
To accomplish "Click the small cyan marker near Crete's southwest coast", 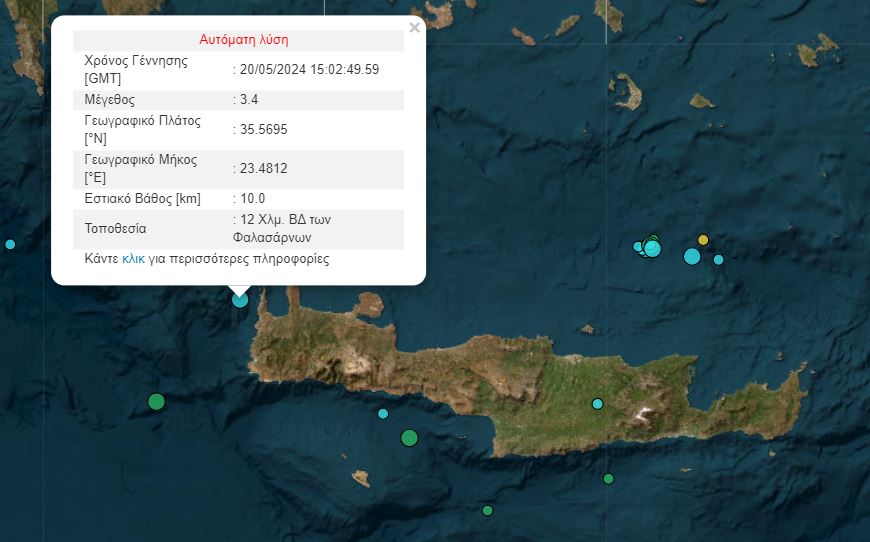I will pos(383,414).
